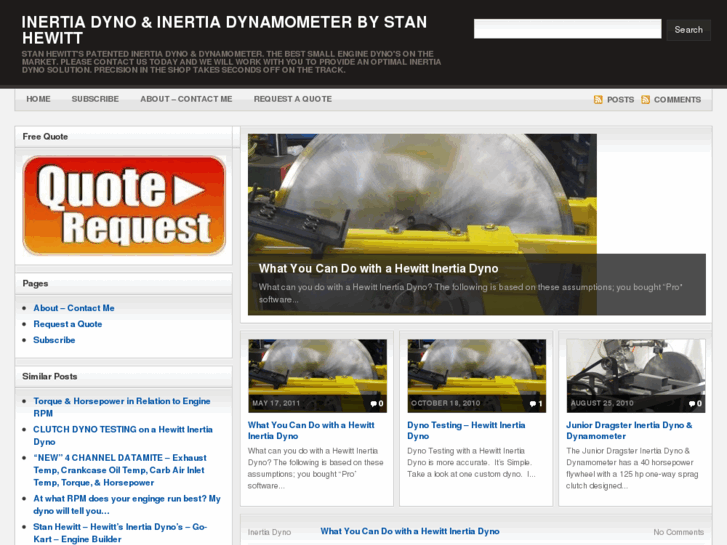Image resolution: width=727 pixels, height=545 pixels.
Task: Click the Quote Request banner image
Action: [x=124, y=205]
